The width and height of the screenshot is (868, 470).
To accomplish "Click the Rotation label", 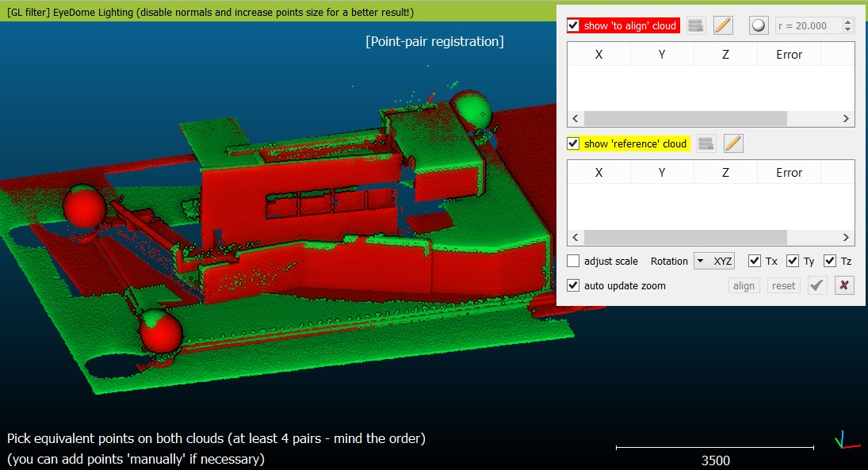I will point(669,261).
